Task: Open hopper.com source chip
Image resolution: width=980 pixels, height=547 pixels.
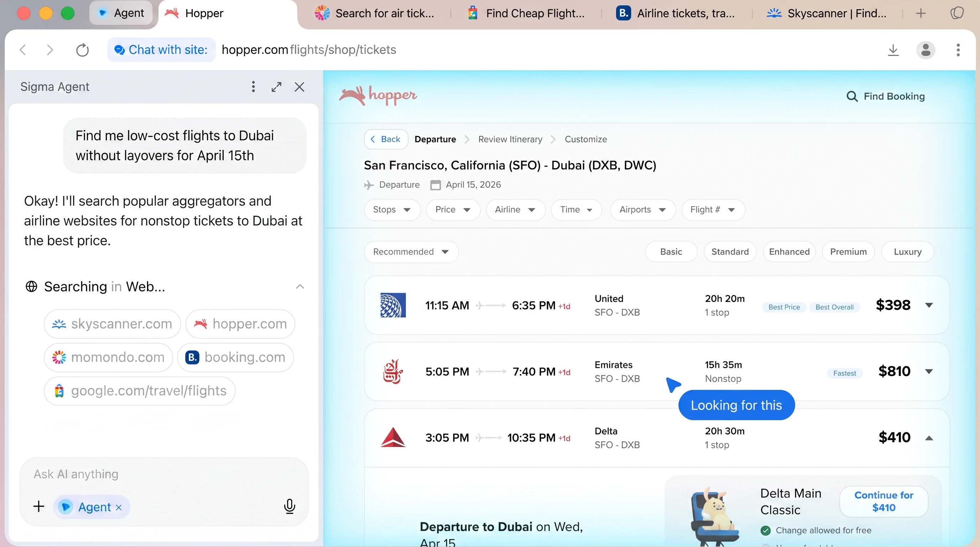Action: pyautogui.click(x=240, y=324)
